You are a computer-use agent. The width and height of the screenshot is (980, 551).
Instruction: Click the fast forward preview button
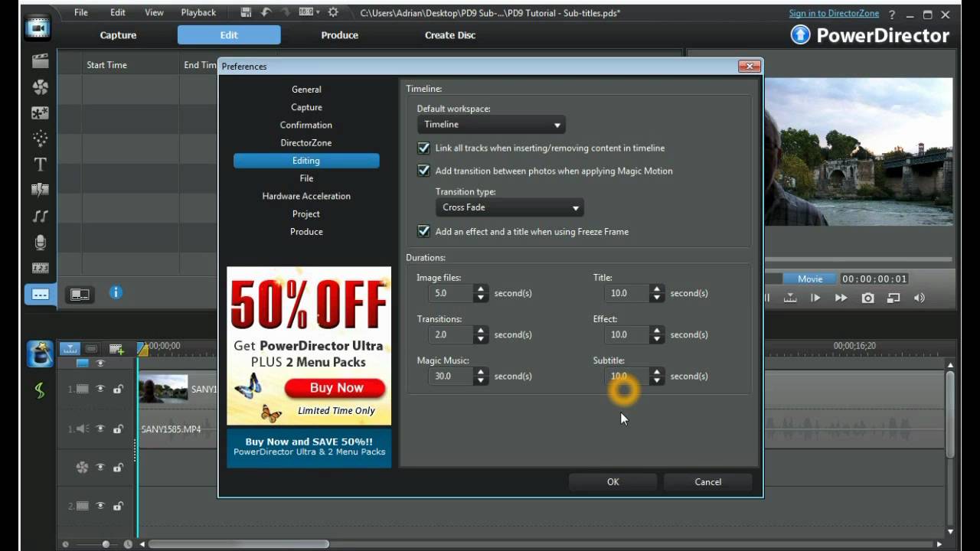click(841, 298)
